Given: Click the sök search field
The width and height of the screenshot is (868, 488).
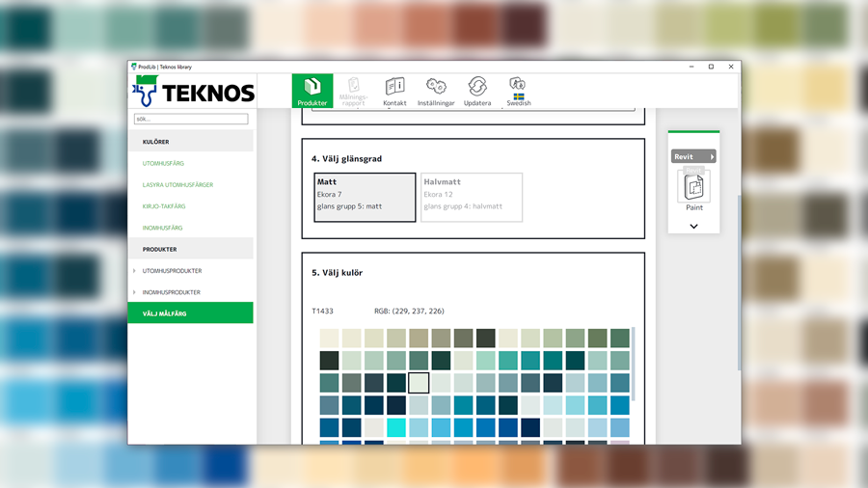Looking at the screenshot, I should (191, 119).
